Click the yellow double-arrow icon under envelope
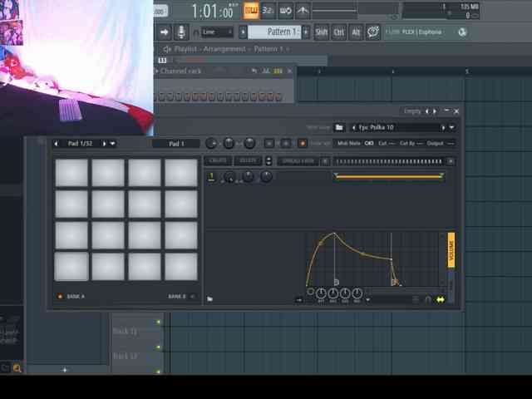This screenshot has width=532, height=399. [x=440, y=299]
